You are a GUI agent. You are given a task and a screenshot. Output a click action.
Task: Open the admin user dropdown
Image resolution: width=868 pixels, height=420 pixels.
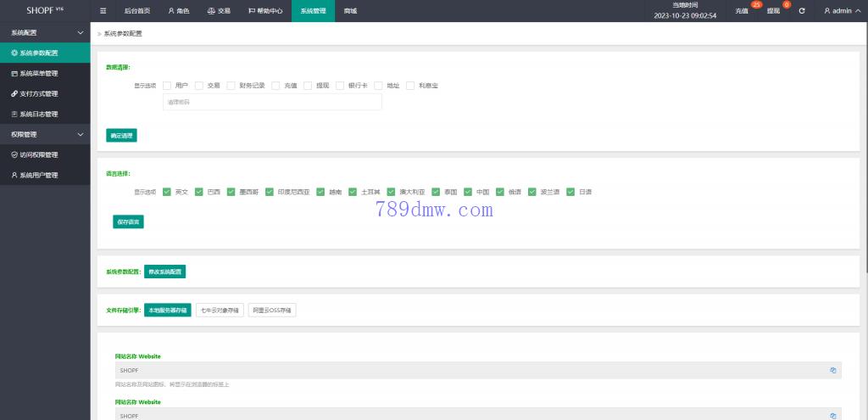coord(842,11)
